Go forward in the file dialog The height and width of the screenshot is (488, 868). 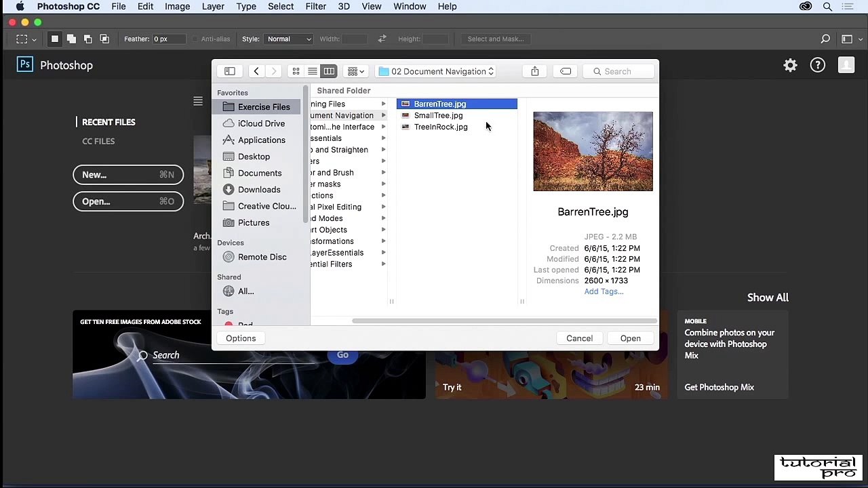coord(273,71)
